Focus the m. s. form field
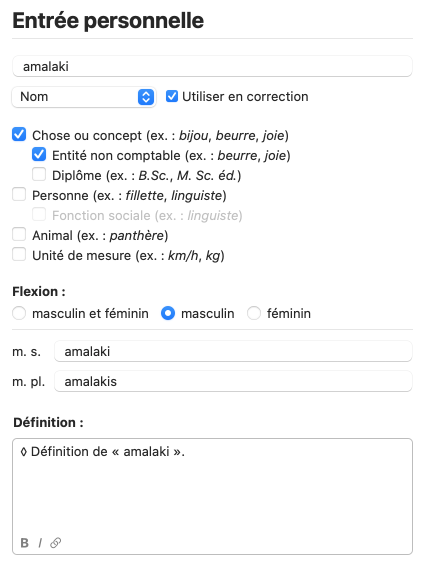Screen dimensions: 423x566 (x=233, y=351)
